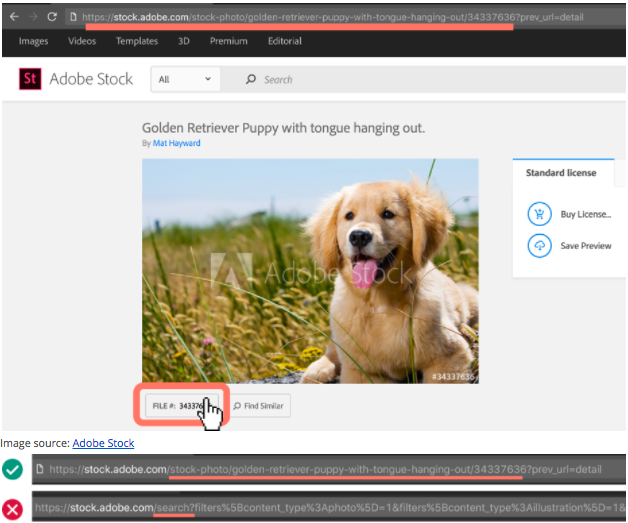Screen dimensions: 628x523
Task: Click the Find Similar button
Action: [x=258, y=405]
